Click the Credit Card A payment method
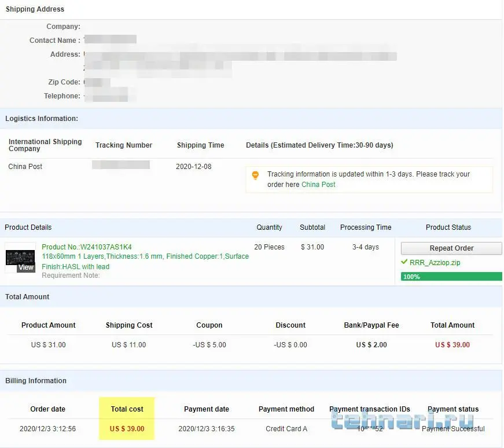This screenshot has width=504, height=448. click(286, 429)
